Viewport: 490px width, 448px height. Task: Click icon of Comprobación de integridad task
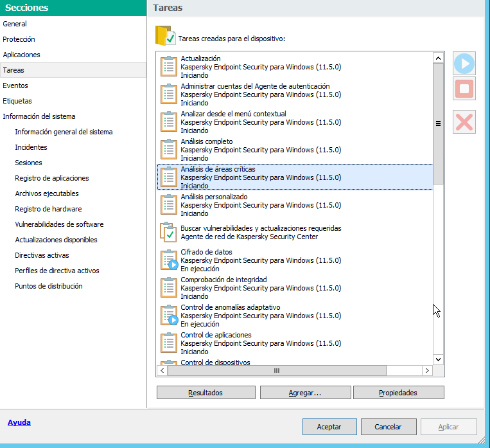point(169,287)
